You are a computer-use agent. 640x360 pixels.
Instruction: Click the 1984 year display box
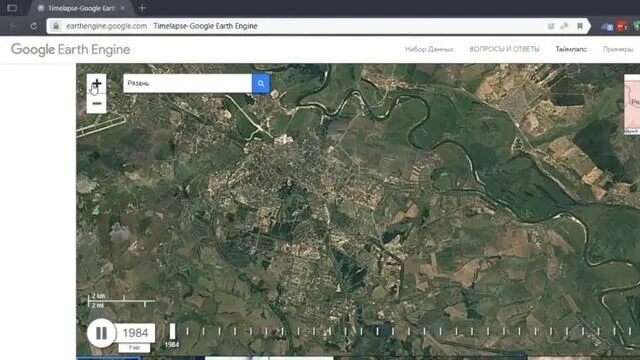135,333
